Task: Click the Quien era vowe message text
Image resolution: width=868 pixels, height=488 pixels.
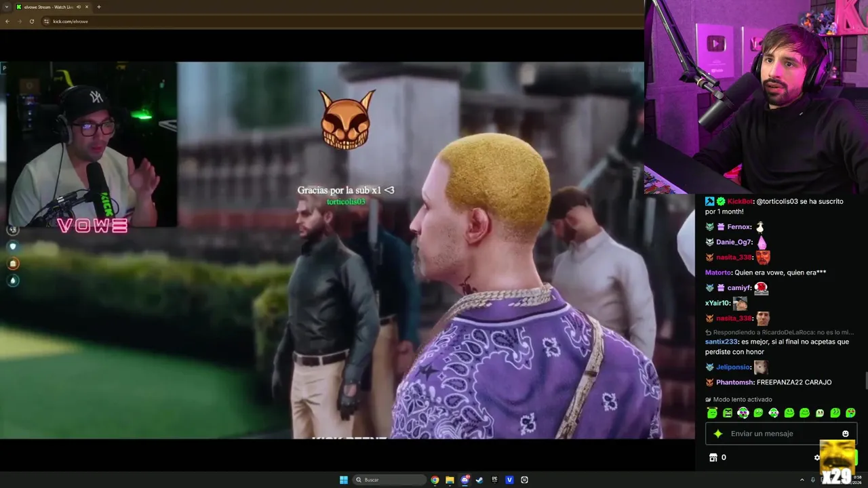Action: (781, 272)
